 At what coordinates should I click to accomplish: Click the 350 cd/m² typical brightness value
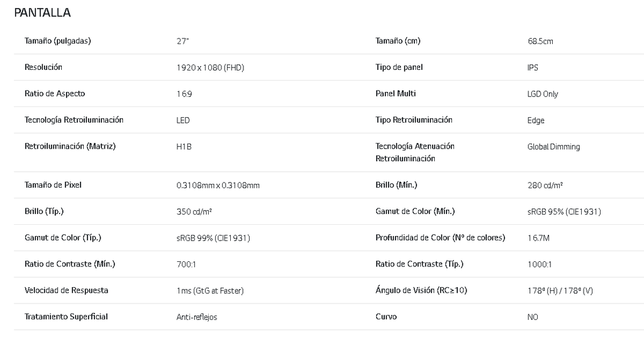pyautogui.click(x=198, y=212)
